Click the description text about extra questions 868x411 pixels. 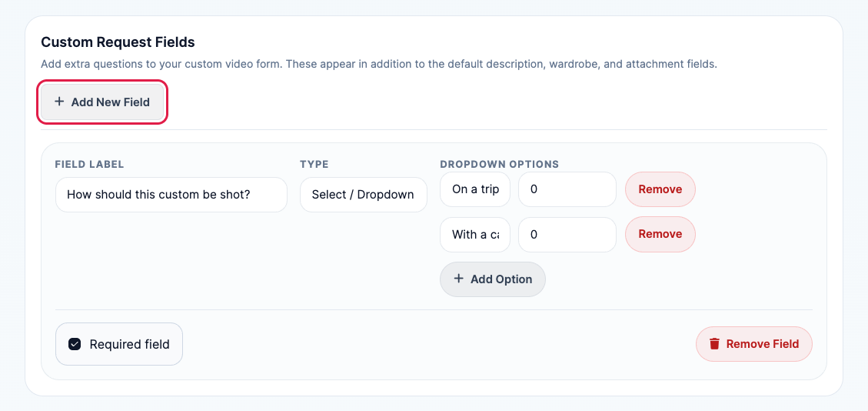point(379,64)
